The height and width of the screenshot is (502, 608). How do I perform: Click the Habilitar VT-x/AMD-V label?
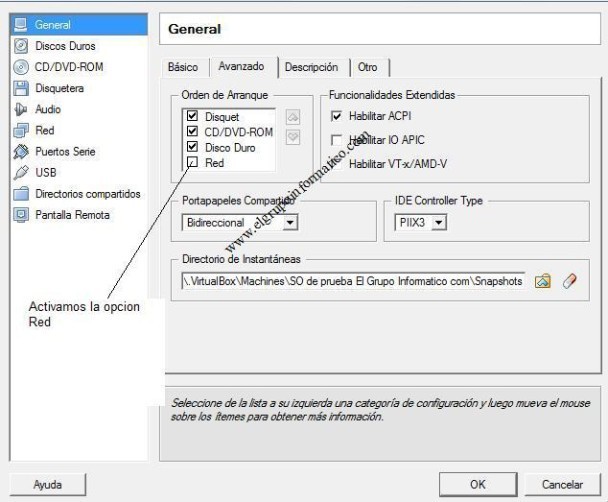click(x=398, y=164)
